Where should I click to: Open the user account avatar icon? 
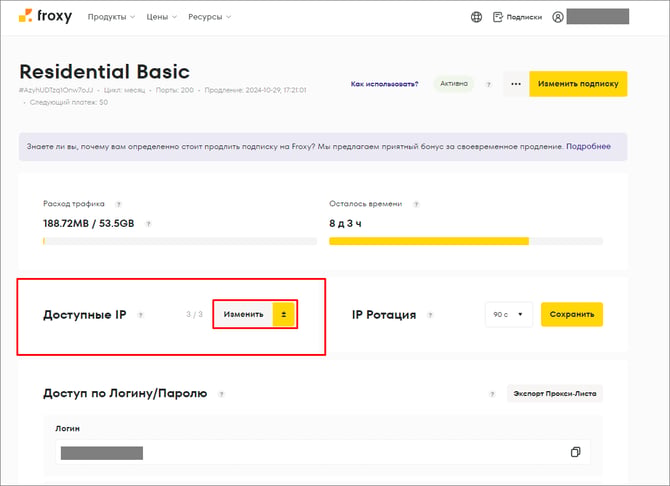(558, 17)
